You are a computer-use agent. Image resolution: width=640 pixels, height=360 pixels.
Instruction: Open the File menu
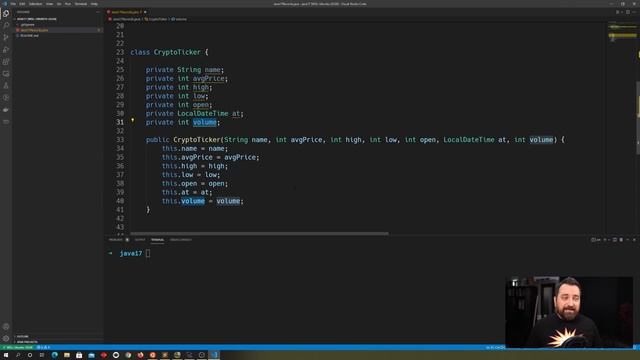(x=13, y=4)
